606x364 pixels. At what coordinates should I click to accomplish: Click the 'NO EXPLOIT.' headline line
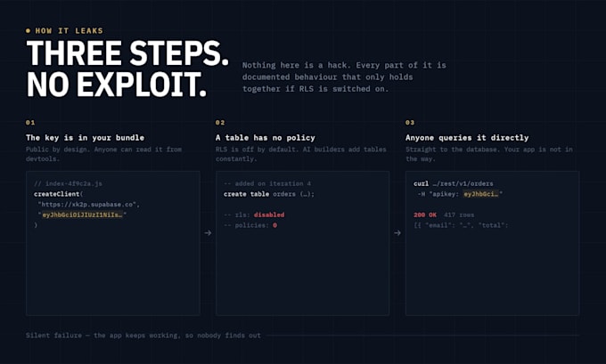point(117,85)
